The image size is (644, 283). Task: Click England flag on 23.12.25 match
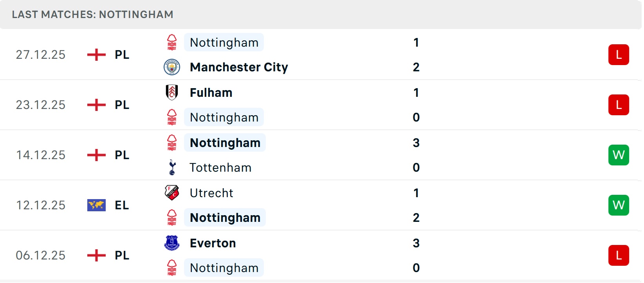click(x=96, y=105)
